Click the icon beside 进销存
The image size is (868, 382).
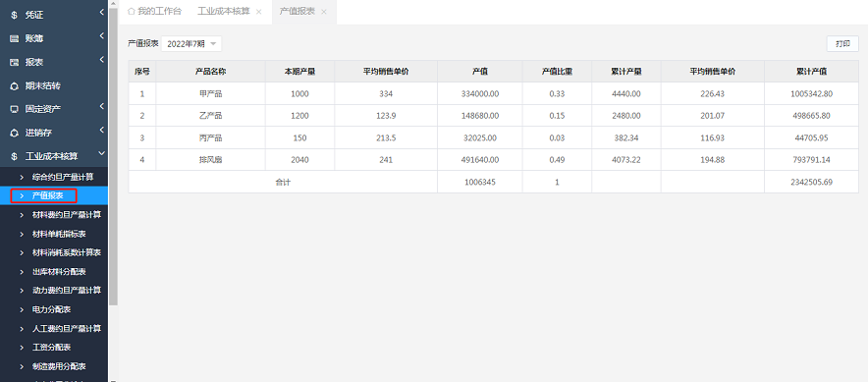[x=15, y=133]
